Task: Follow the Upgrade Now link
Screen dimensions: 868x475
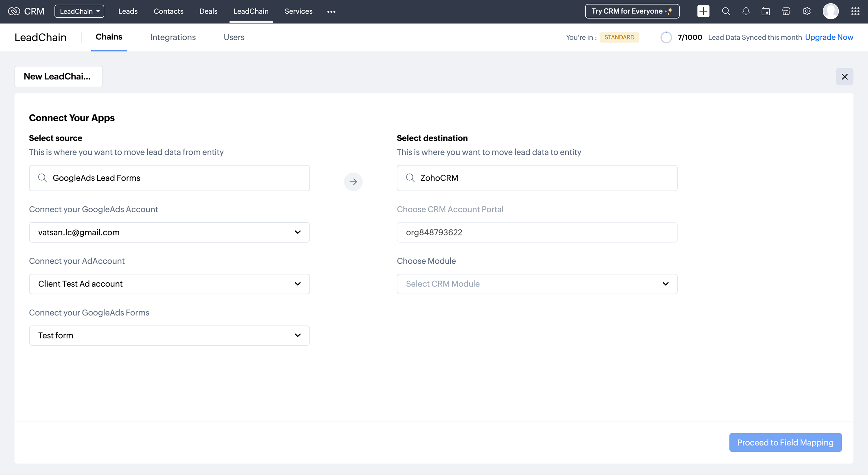Action: [x=829, y=37]
